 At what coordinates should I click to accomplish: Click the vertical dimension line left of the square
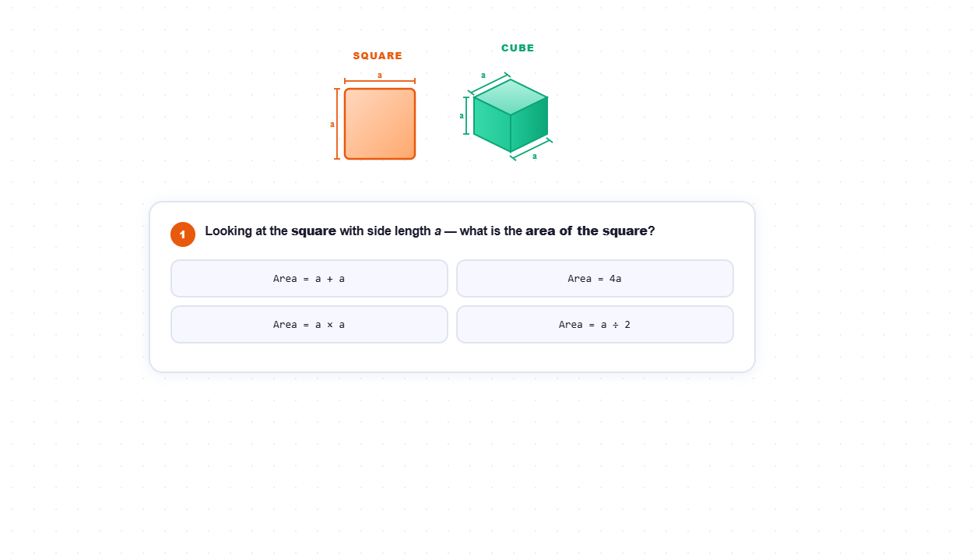tap(337, 144)
